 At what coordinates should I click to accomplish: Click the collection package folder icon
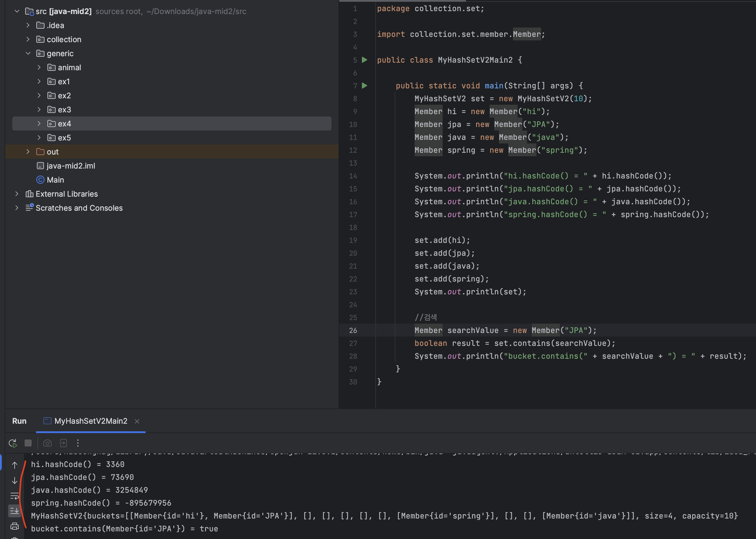(x=40, y=40)
